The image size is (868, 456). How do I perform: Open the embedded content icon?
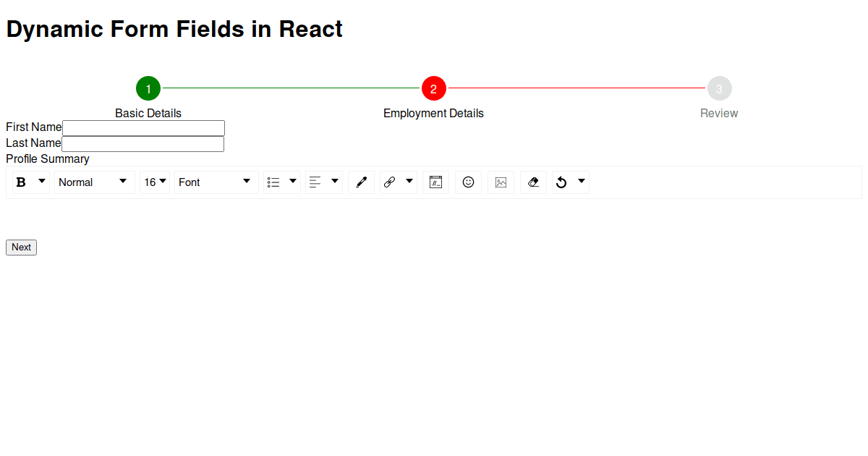pyautogui.click(x=435, y=182)
